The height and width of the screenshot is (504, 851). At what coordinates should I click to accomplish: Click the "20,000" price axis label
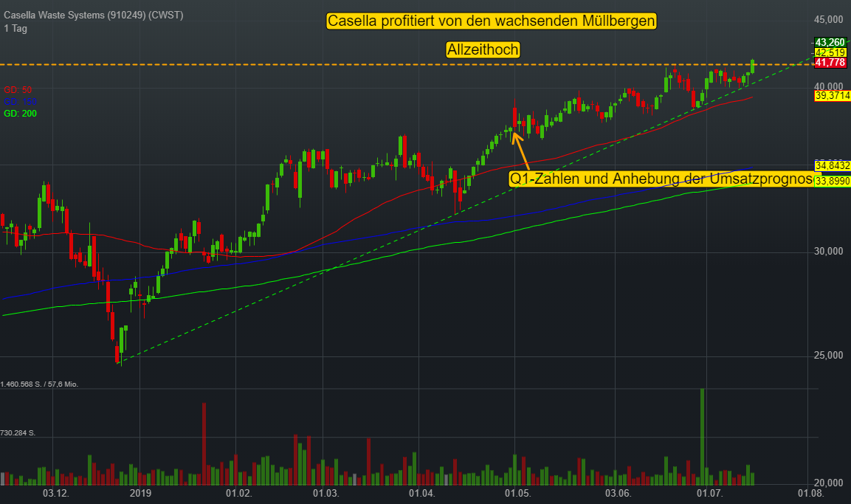click(x=829, y=483)
